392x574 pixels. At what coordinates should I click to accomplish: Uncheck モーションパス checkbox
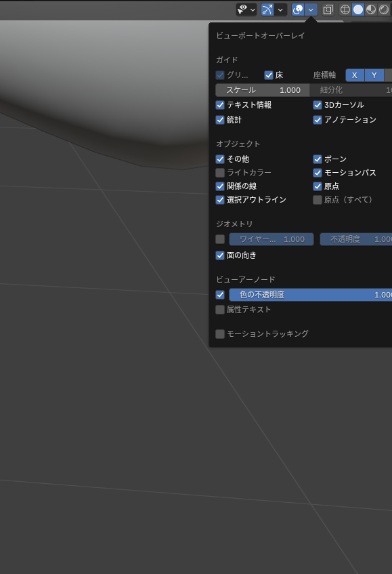click(x=318, y=172)
